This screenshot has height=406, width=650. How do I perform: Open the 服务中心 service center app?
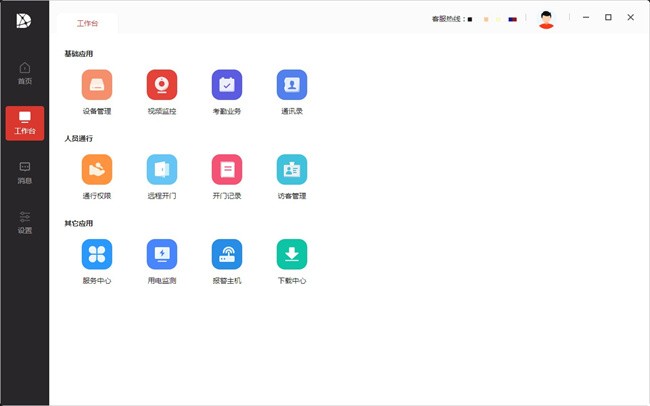pyautogui.click(x=97, y=254)
